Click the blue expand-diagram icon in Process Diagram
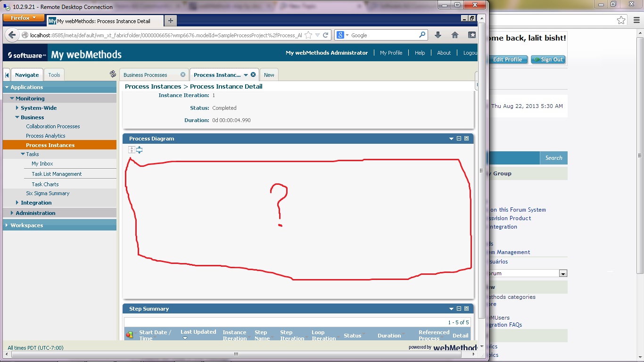Viewport: 644px width, 362px height. tap(139, 150)
